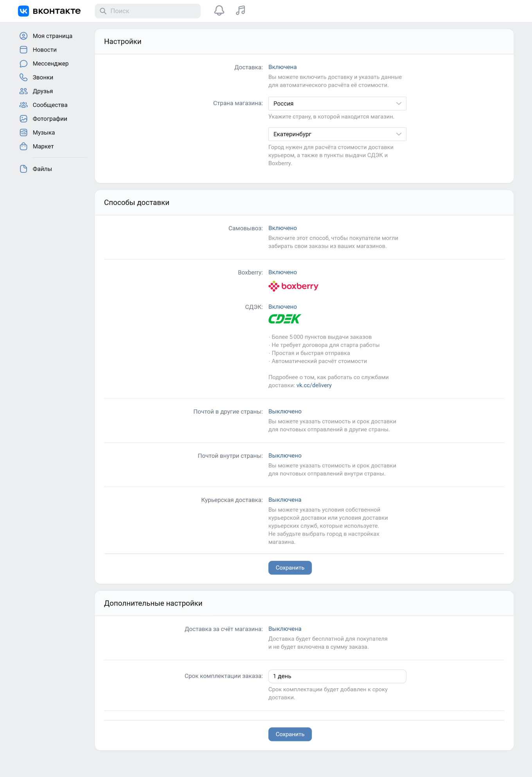Open "Сообщества" in the sidebar menu
The height and width of the screenshot is (777, 532).
pyautogui.click(x=50, y=105)
